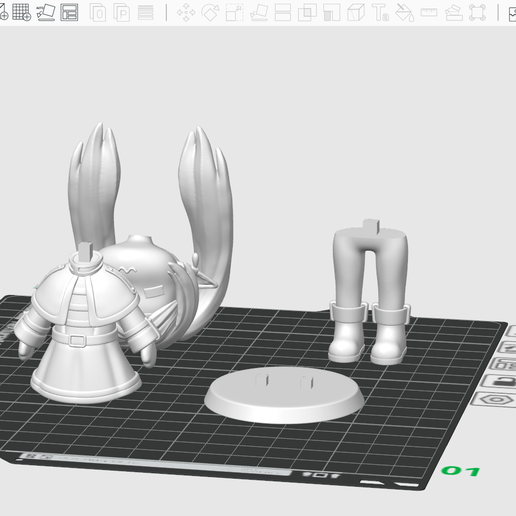
Task: Select the Cut tool
Action: 283,13
